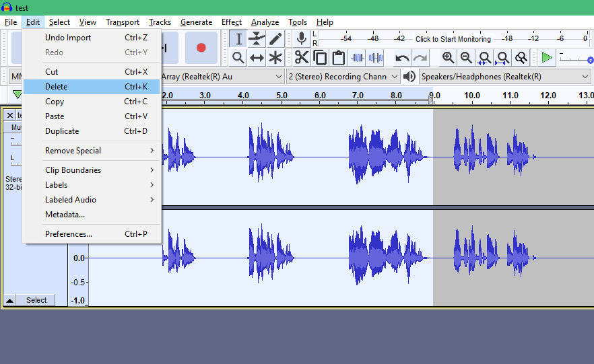Screen dimensions: 594x364
Task: Select the Selection (I-beam) tool
Action: point(238,39)
